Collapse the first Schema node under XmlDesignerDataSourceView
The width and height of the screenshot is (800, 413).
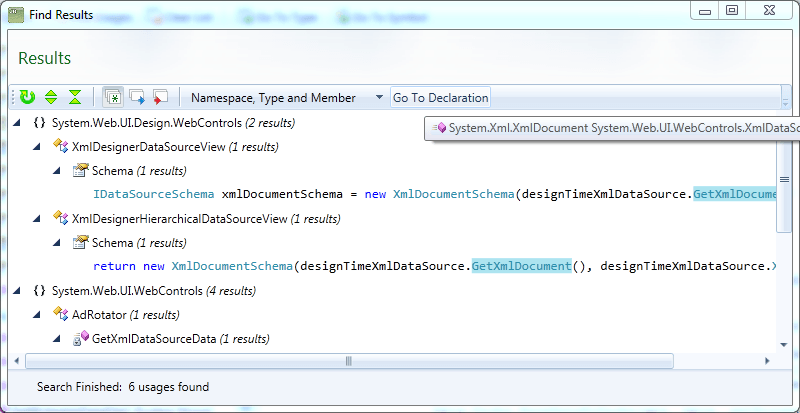click(56, 171)
